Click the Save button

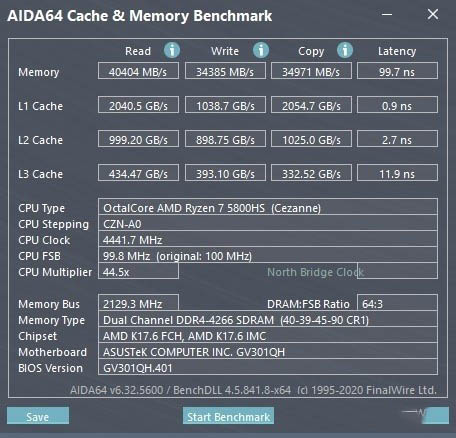click(38, 416)
